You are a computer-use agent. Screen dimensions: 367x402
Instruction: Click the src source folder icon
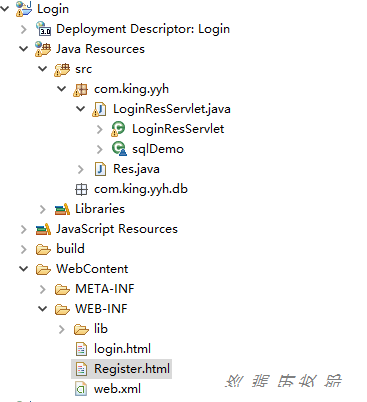click(x=62, y=69)
